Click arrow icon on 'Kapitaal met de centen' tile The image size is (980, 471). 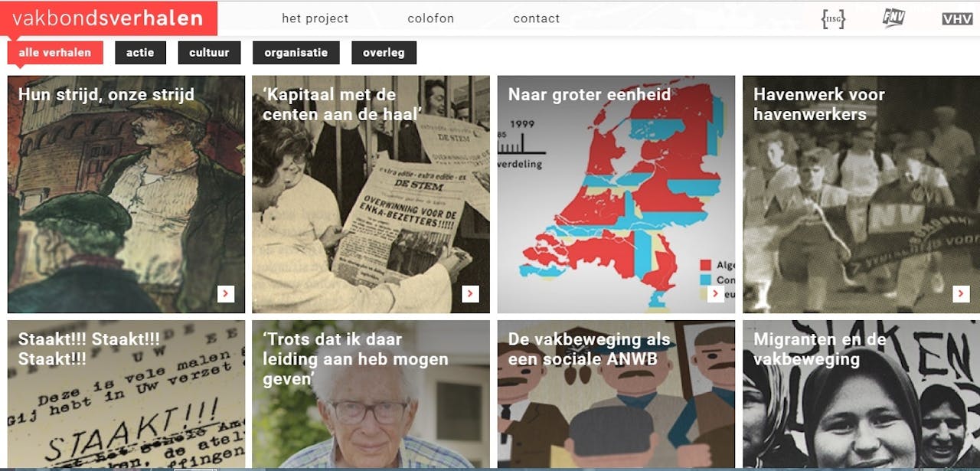471,293
